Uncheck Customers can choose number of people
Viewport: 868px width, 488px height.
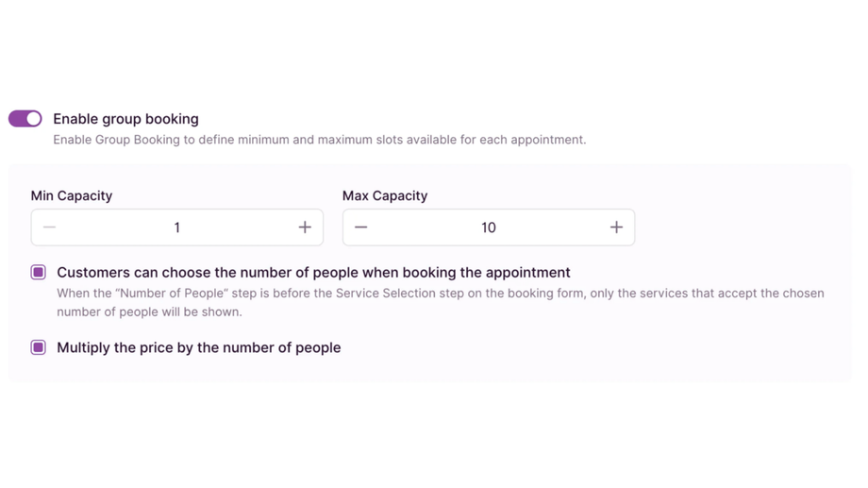(39, 273)
